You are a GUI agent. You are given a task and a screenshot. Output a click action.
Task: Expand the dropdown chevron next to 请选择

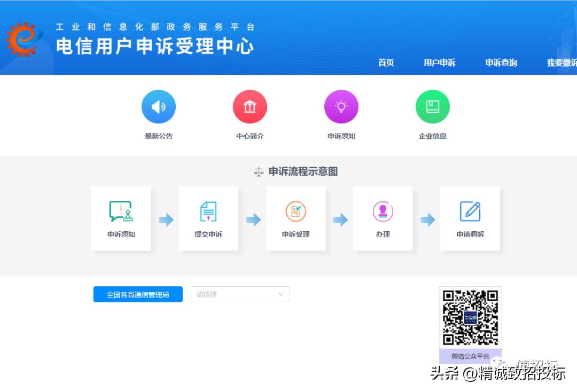[281, 294]
